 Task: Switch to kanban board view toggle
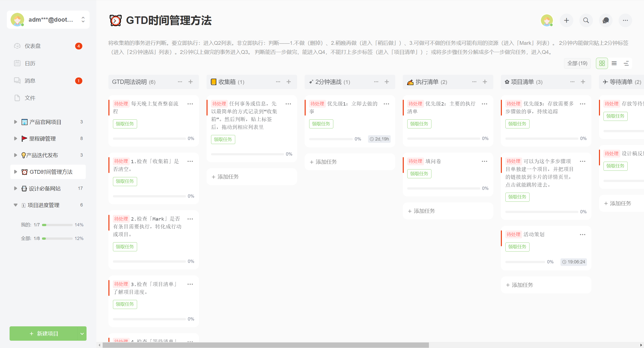(x=602, y=63)
